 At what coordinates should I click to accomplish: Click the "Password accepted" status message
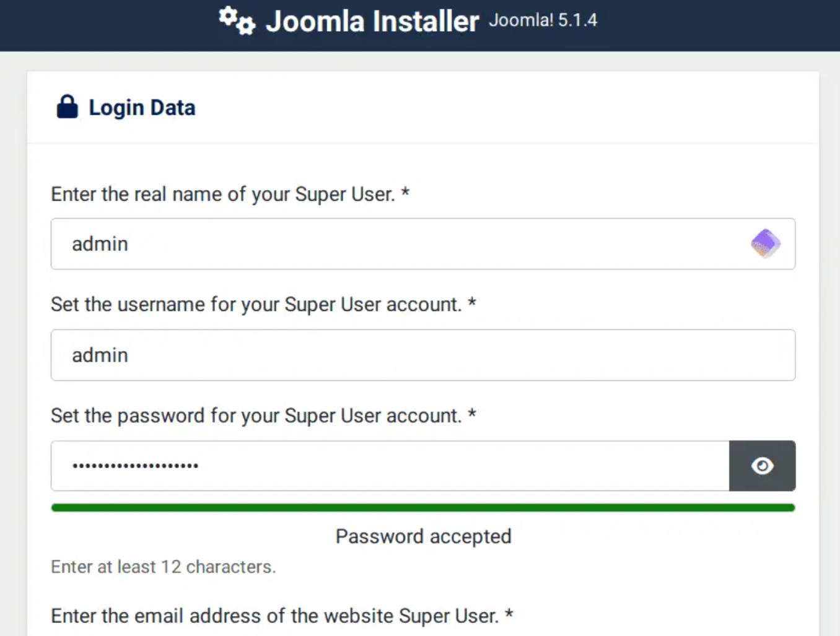423,536
